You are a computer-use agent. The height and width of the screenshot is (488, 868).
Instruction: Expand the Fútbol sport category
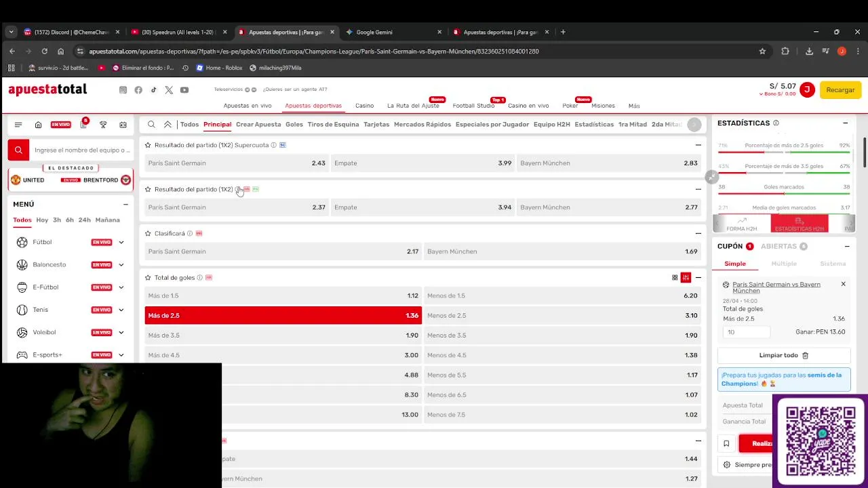tap(121, 242)
